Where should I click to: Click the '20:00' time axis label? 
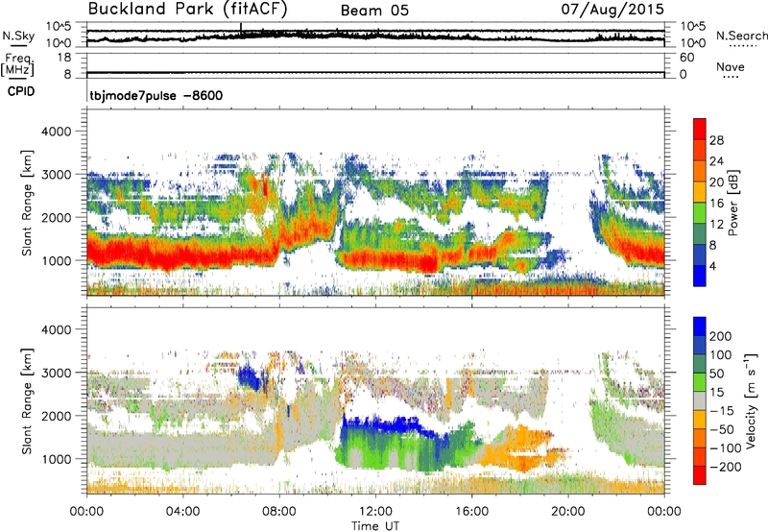point(568,512)
